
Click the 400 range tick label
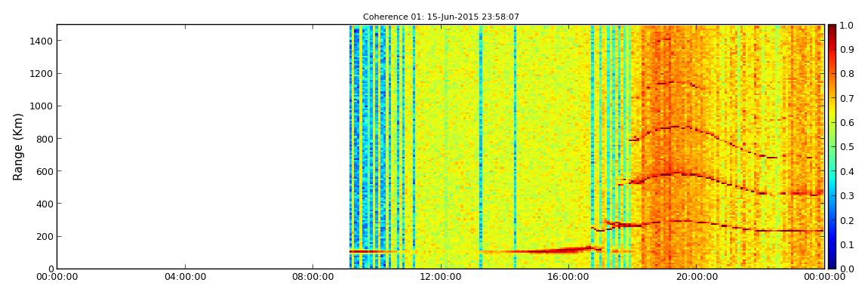[45, 204]
